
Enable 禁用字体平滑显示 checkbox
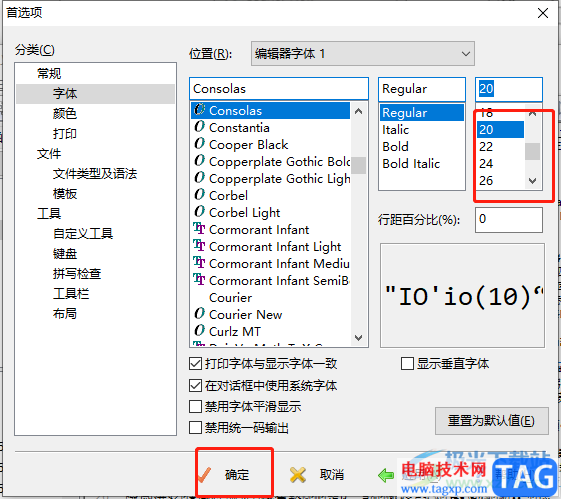click(245, 407)
